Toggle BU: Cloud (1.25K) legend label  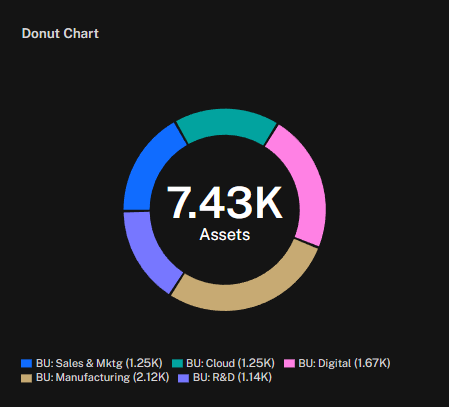click(230, 363)
